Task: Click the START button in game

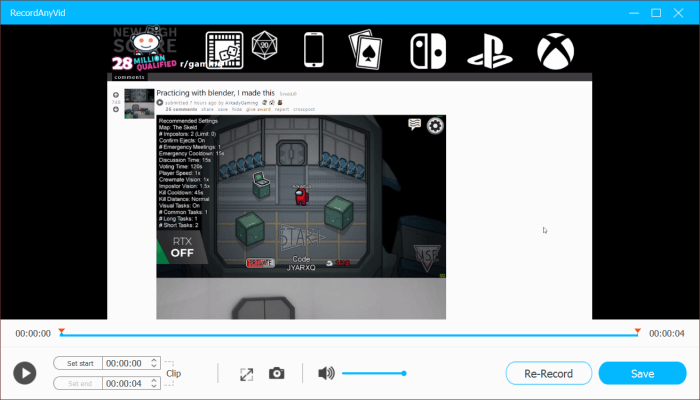Action: 300,238
